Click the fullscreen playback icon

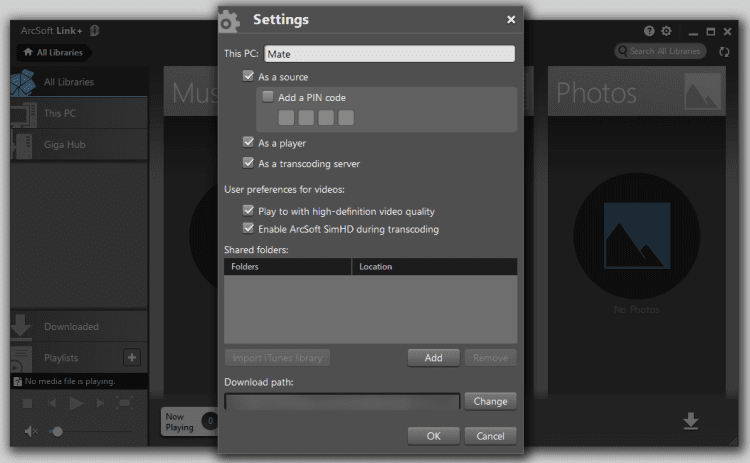tap(125, 403)
